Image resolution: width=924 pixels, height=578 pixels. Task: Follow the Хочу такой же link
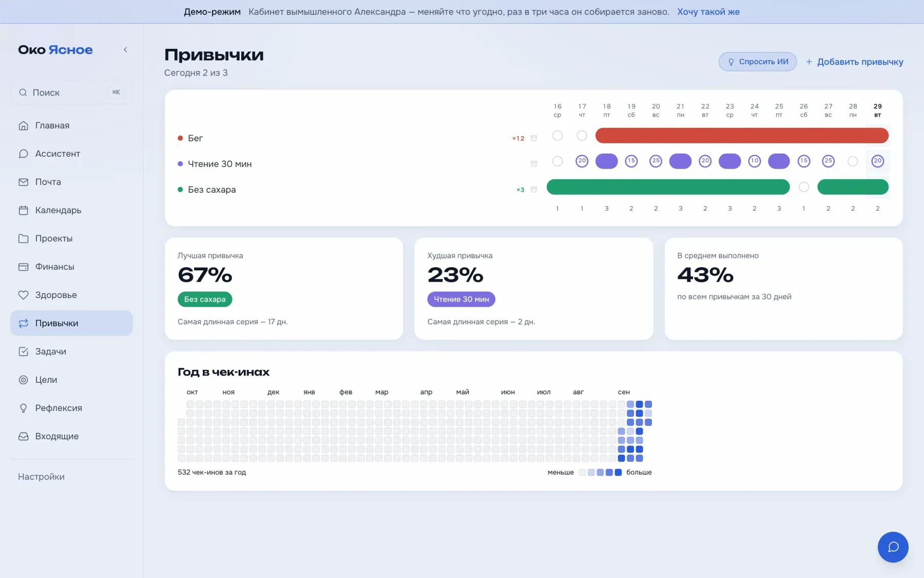[708, 12]
